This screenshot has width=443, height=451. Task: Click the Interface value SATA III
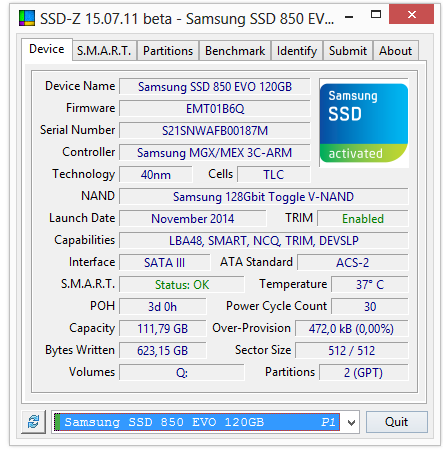point(165,263)
